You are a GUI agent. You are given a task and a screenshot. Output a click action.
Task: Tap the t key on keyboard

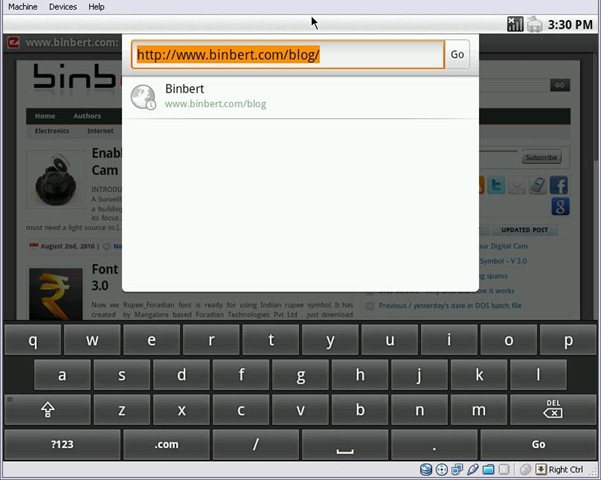pyautogui.click(x=271, y=340)
